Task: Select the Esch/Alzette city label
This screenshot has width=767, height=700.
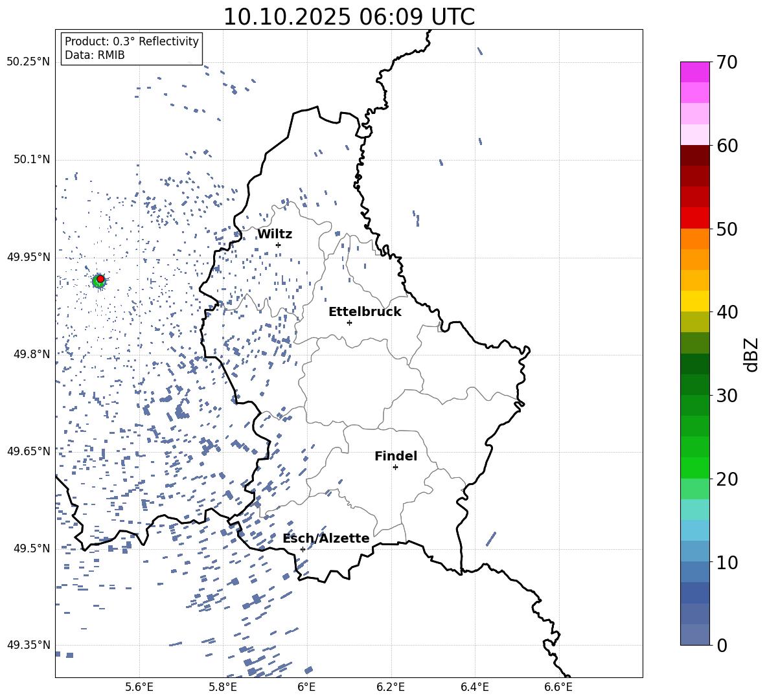Action: 326,538
